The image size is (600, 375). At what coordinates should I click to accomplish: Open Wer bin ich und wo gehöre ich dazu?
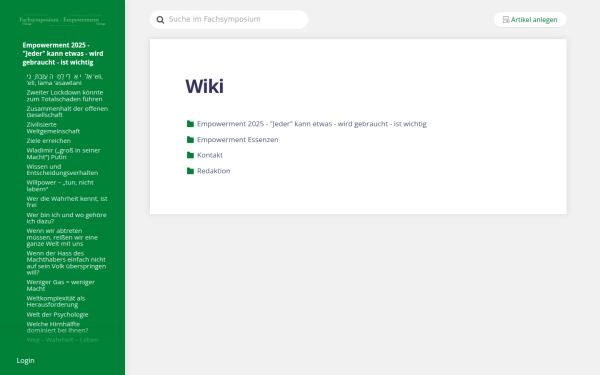[x=66, y=218]
